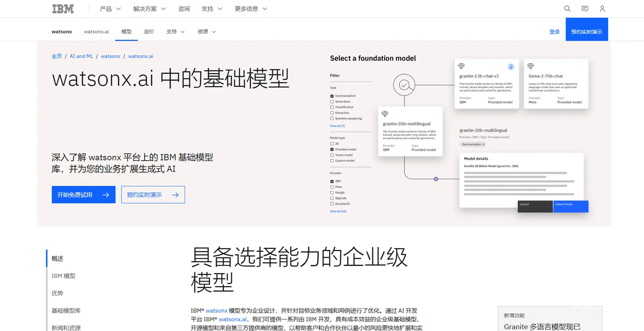Viewport: 644px width, 331px height.
Task: Open the granite-13b-chat-v2 model card
Action: [487, 84]
